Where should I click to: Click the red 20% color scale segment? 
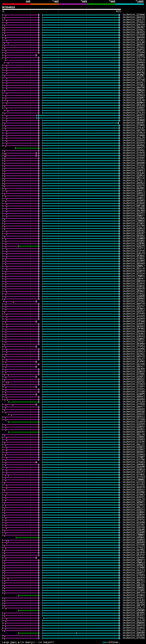tap(16, 4)
